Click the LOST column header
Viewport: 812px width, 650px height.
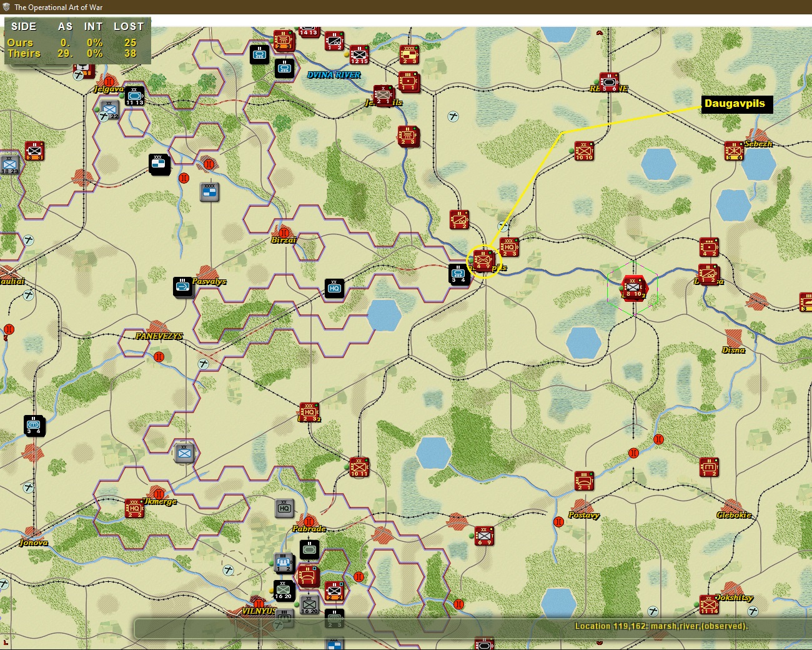pos(129,26)
